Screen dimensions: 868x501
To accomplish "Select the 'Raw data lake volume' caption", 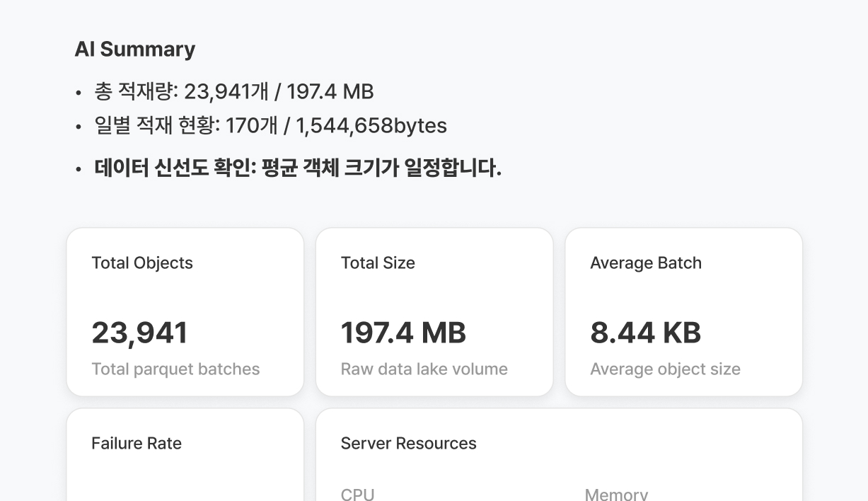I will point(424,369).
